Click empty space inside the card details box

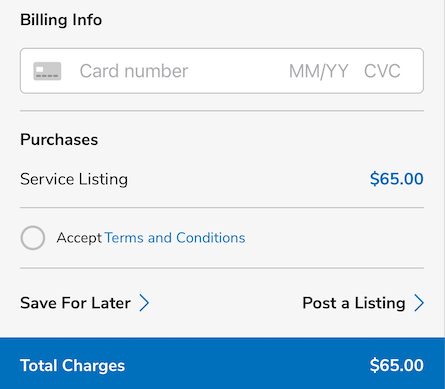click(238, 71)
